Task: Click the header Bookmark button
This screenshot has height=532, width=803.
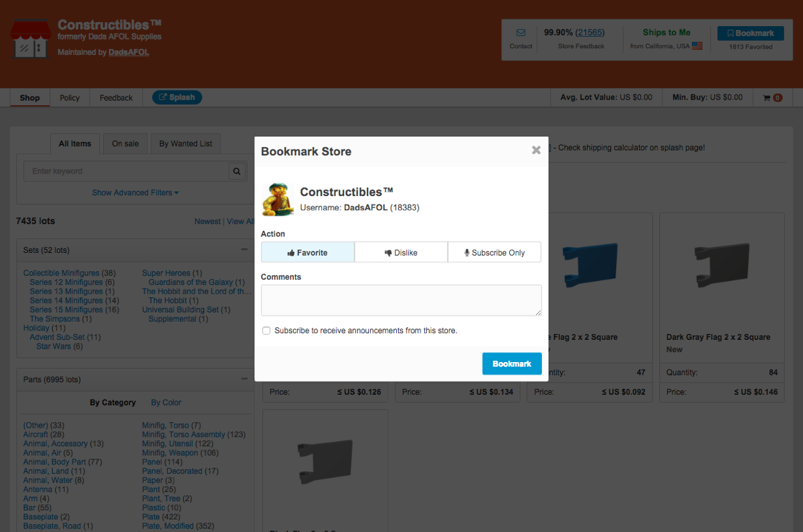Action: 751,33
